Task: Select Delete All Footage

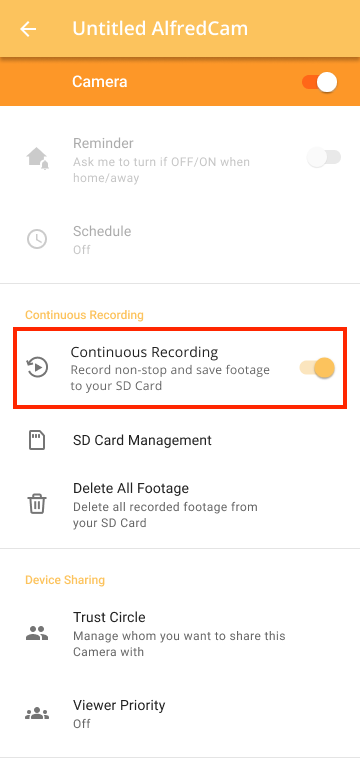Action: click(x=180, y=504)
